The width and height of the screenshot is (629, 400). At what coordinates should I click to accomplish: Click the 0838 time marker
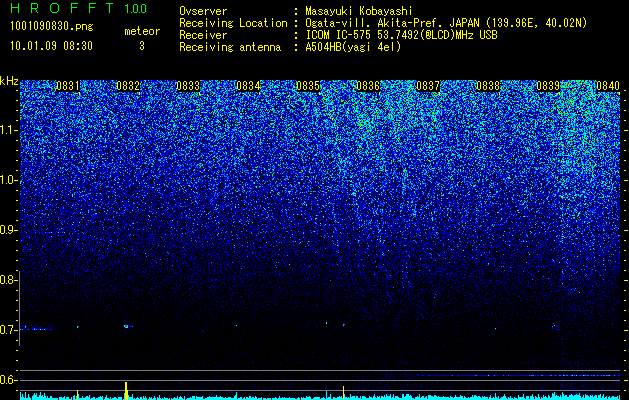488,86
